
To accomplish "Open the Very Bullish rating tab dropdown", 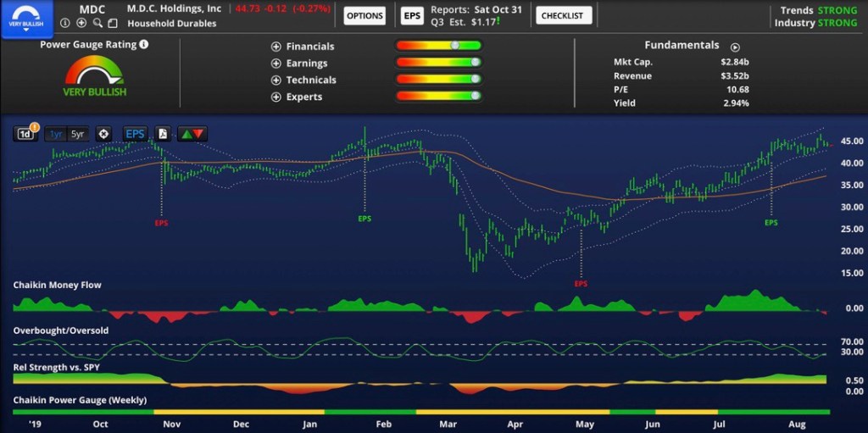I will [x=26, y=16].
